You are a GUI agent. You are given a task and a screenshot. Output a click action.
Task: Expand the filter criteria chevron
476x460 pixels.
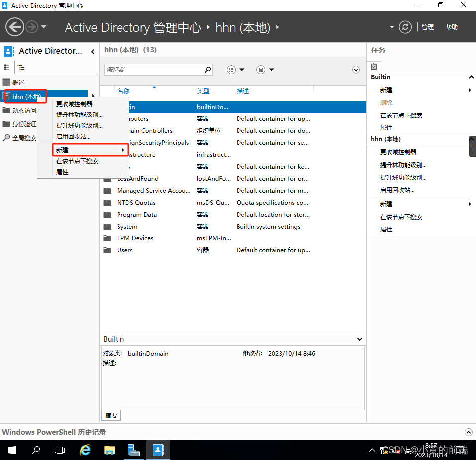(356, 70)
